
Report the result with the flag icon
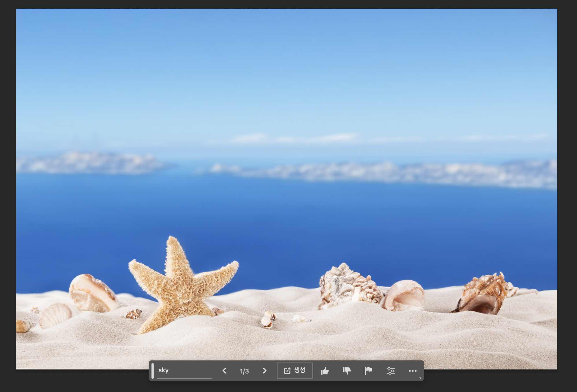pos(368,371)
